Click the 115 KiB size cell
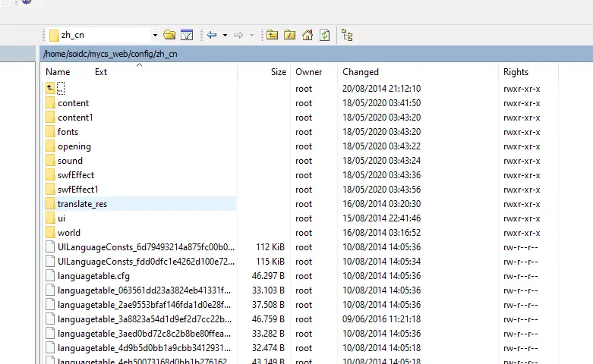Viewport: 593px width, 364px height. [270, 262]
